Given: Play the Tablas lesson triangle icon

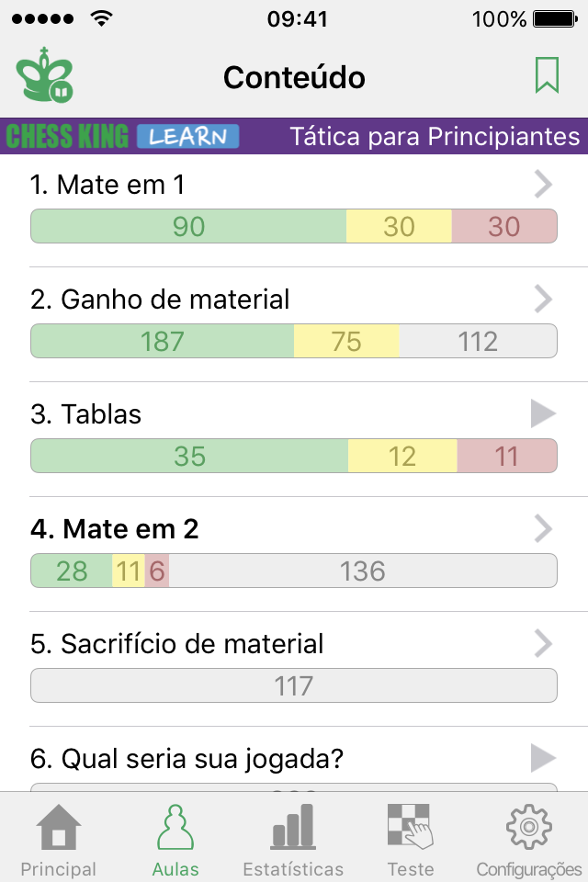Looking at the screenshot, I should click(543, 413).
